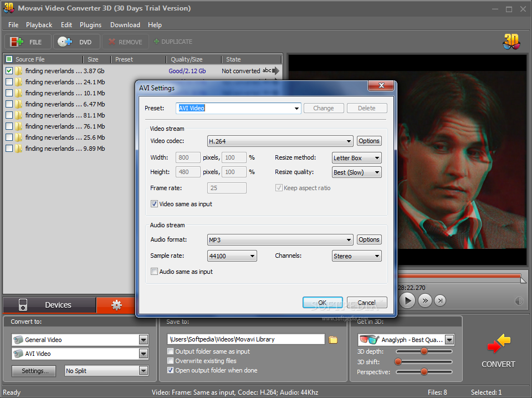Click the contrast circle icon near player

pyautogui.click(x=519, y=301)
